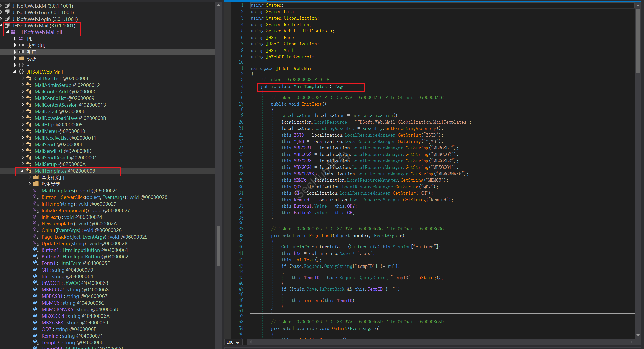Click the Page base type on line 14
Viewport: 644px width, 349px height.
pos(339,86)
